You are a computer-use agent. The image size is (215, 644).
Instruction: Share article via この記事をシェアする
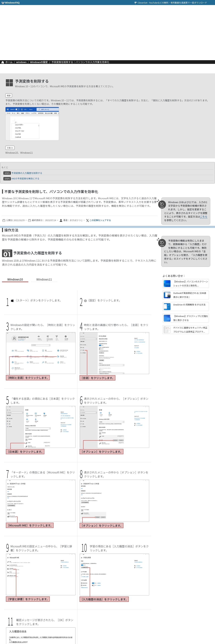pyautogui.click(x=100, y=221)
